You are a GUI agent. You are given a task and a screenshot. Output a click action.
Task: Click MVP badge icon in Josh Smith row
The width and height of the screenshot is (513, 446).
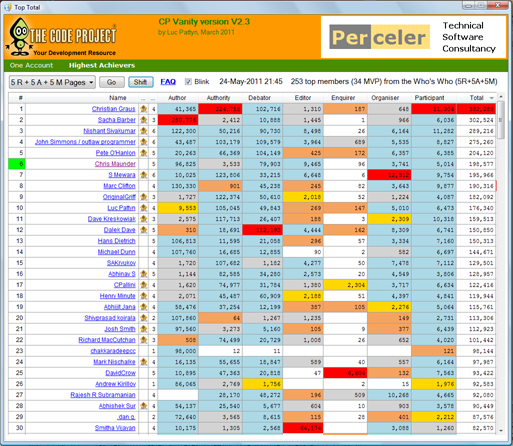tap(144, 329)
